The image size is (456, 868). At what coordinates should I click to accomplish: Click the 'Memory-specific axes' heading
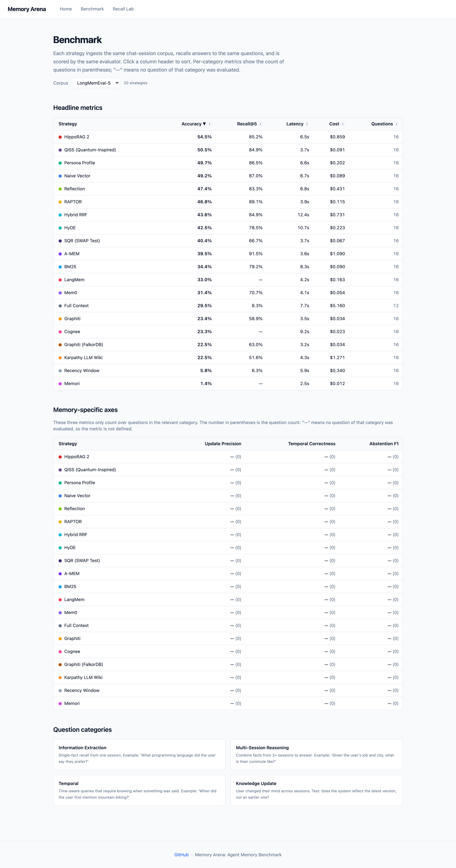[x=85, y=410]
